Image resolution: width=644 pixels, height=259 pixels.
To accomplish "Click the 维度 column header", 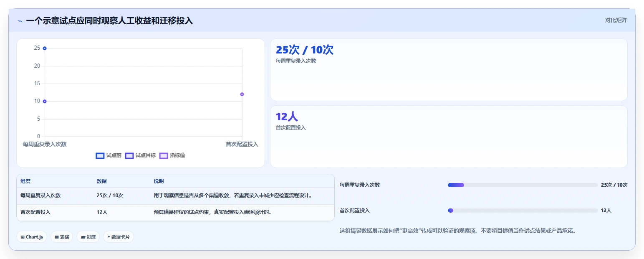I will [25, 181].
